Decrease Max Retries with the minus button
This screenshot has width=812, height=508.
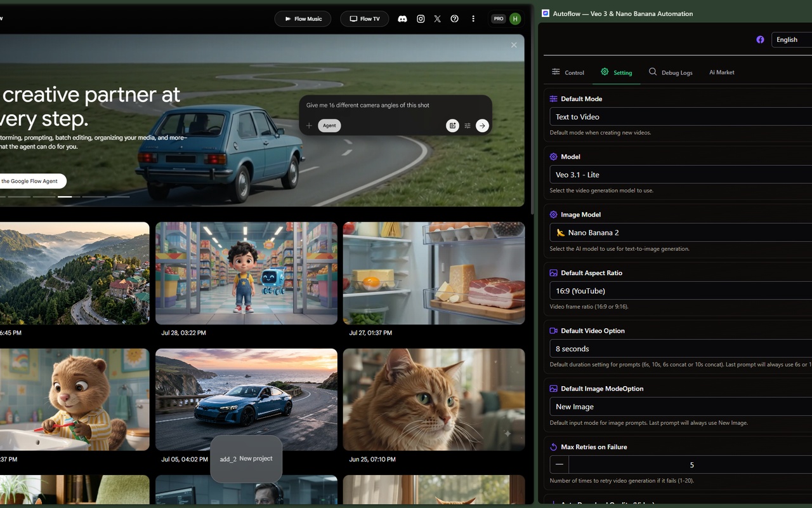click(x=559, y=465)
